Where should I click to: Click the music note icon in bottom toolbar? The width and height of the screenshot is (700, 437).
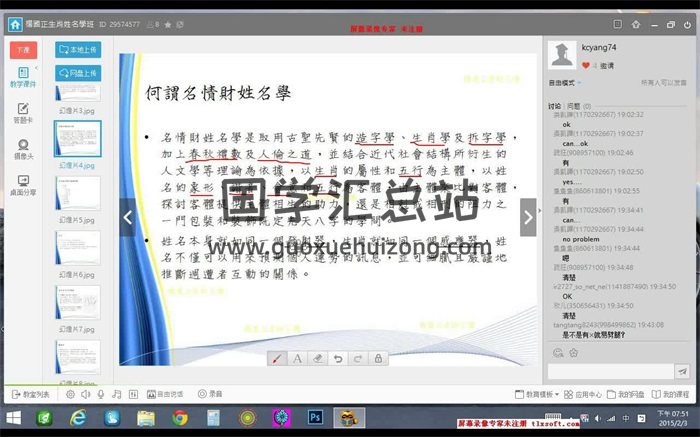[117, 394]
